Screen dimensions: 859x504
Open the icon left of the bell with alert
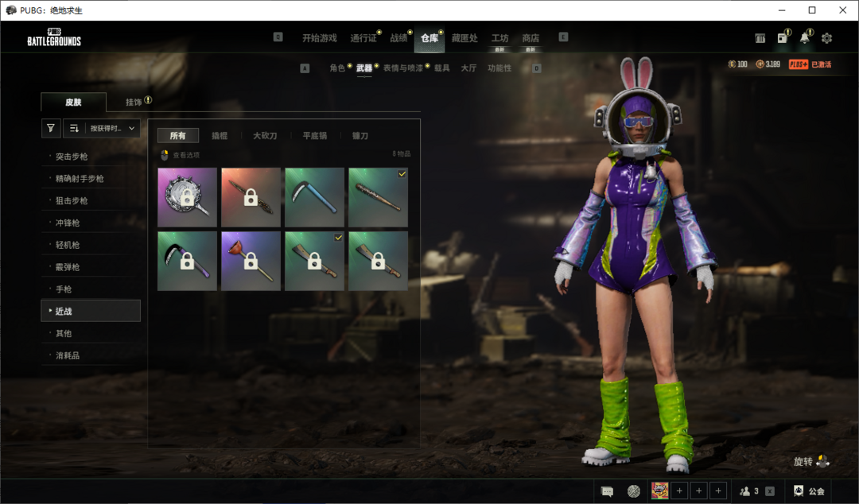click(x=783, y=38)
